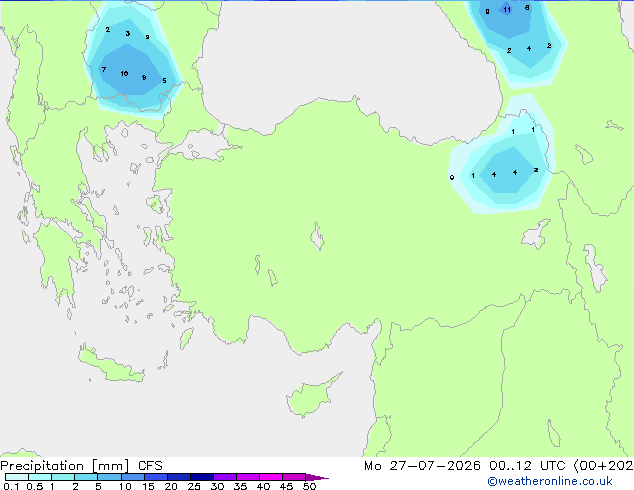
Task: Click the 35–40 mm legend color swatch
Action: 248,477
